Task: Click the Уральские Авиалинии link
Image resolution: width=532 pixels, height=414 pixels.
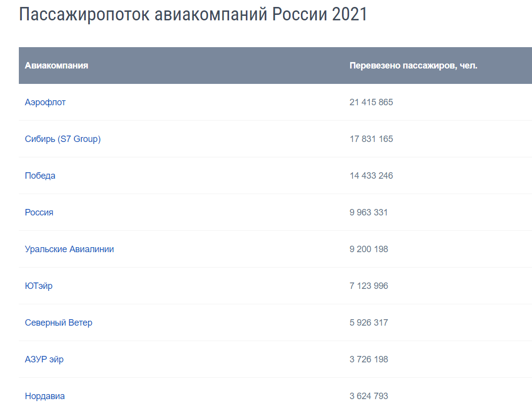Action: point(69,249)
